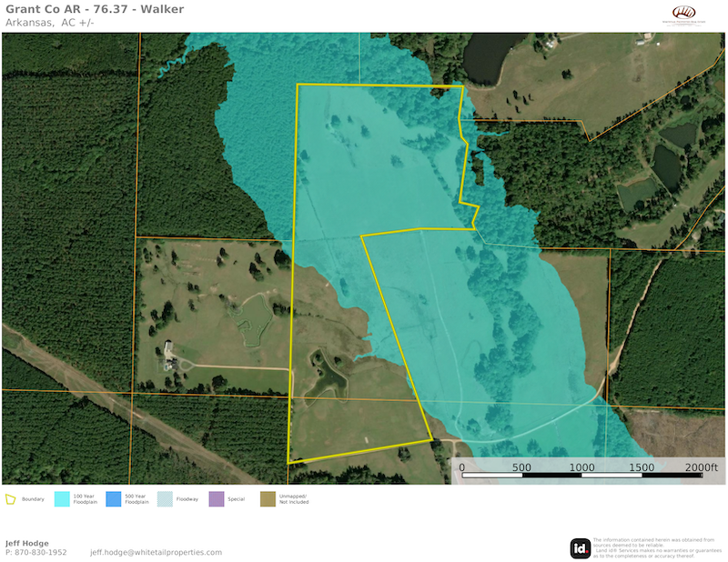Click the 2000ft mark on scale bar
Image resolution: width=728 pixels, height=562 pixels.
(x=701, y=467)
